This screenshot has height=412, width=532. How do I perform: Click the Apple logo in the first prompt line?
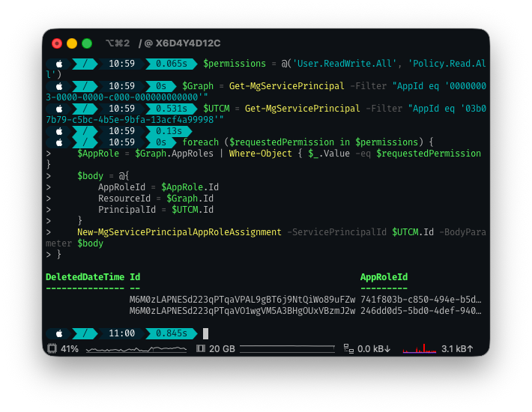tap(59, 64)
